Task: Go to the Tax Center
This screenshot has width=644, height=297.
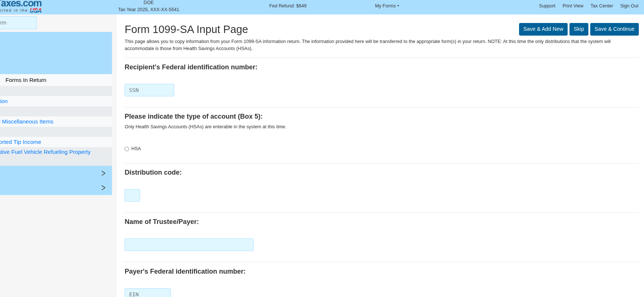Action: pos(602,6)
